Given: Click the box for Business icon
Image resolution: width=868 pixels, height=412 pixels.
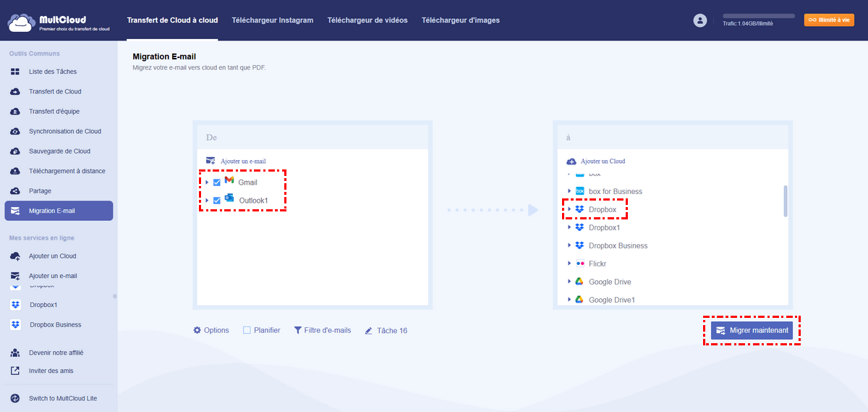Looking at the screenshot, I should point(579,191).
